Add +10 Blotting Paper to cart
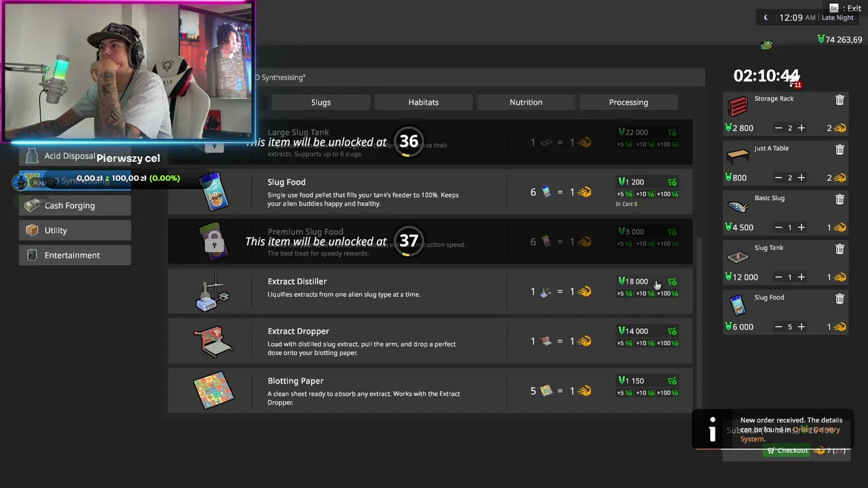This screenshot has width=868, height=488. coord(644,392)
